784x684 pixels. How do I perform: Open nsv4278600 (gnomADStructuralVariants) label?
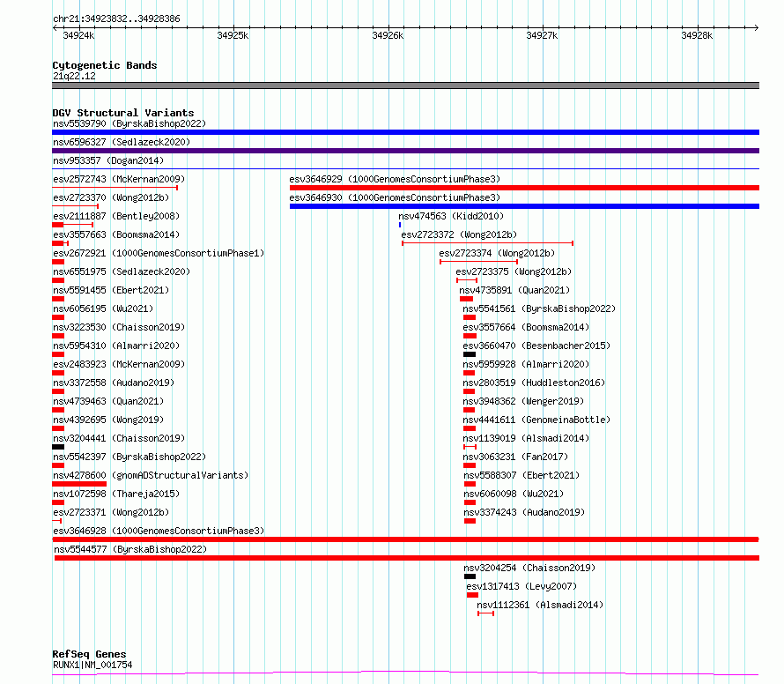pos(151,475)
